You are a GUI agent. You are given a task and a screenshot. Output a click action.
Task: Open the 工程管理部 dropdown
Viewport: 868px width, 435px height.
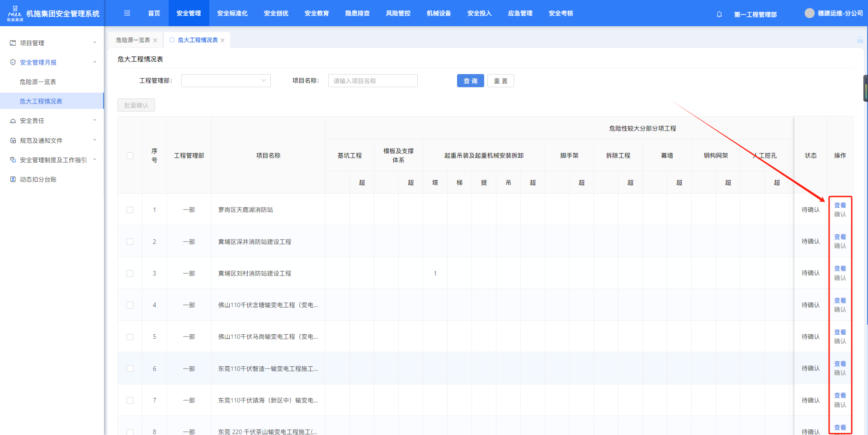click(x=226, y=81)
